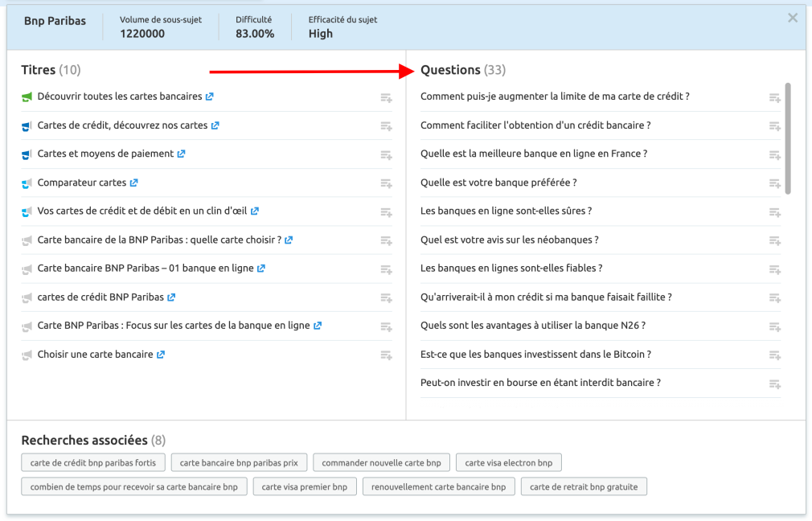Select question 'Quelle est votre banque préférée ?'
The width and height of the screenshot is (812, 521).
(x=498, y=183)
